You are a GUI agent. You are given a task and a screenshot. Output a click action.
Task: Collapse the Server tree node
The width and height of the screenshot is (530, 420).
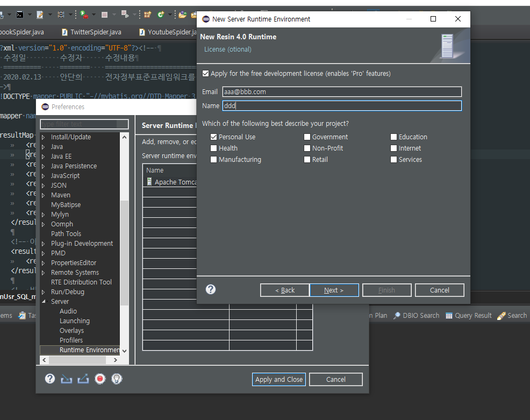(44, 302)
